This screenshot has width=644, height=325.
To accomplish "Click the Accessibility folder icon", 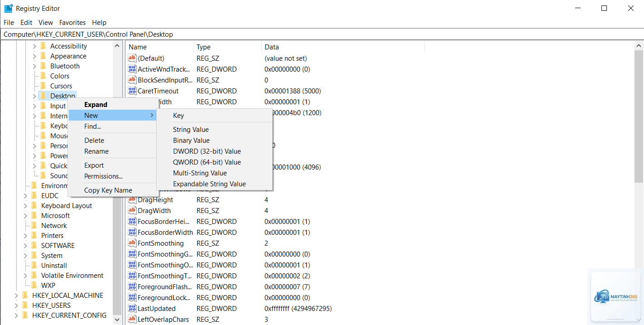I will coord(43,46).
